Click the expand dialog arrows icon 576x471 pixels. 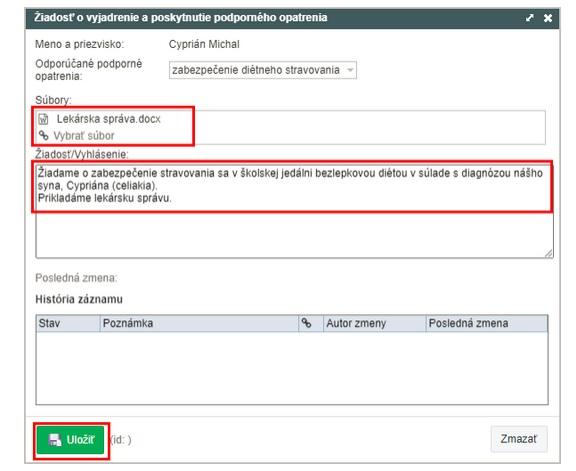[x=529, y=18]
